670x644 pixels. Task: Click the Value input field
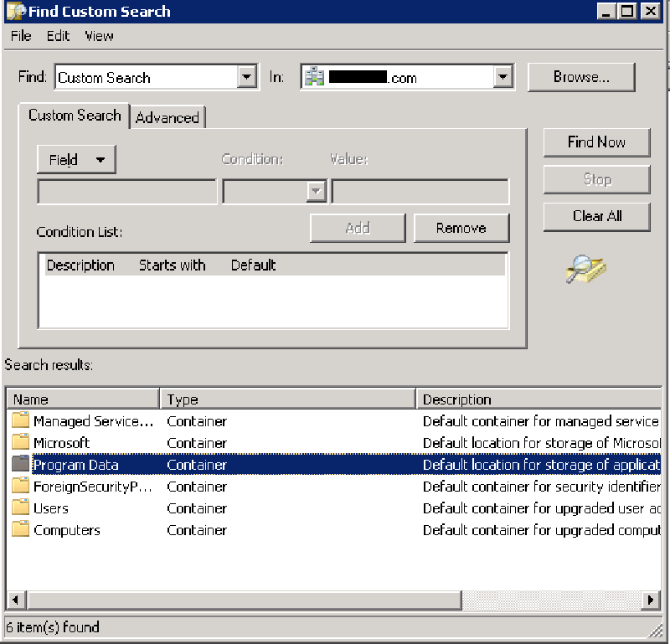click(420, 192)
